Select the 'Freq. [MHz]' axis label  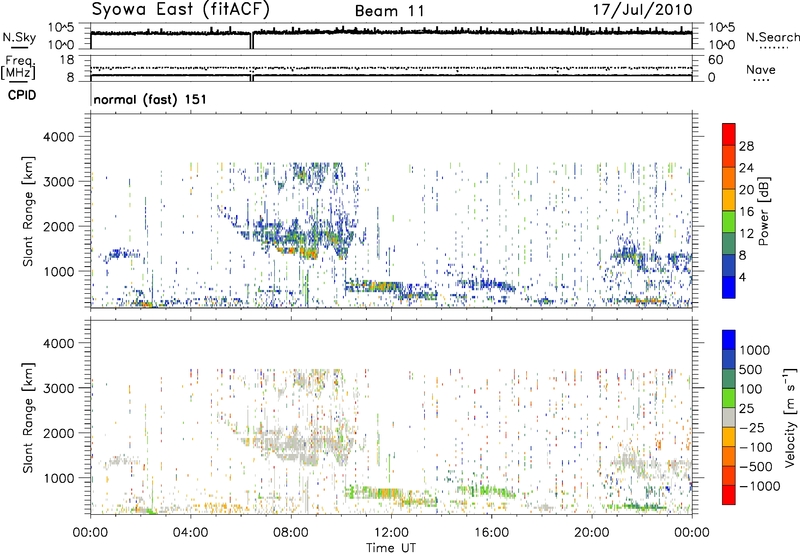point(18,68)
